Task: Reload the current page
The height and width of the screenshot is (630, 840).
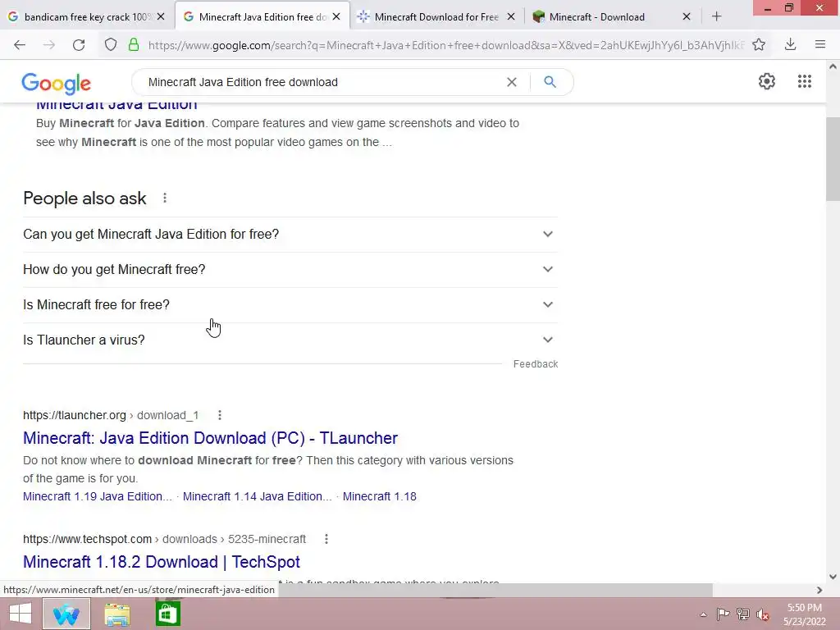Action: pos(79,45)
